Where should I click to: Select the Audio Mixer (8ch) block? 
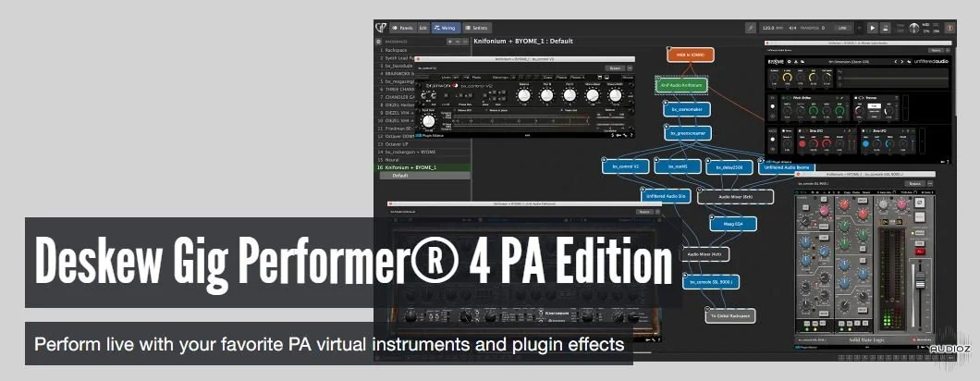(x=735, y=196)
